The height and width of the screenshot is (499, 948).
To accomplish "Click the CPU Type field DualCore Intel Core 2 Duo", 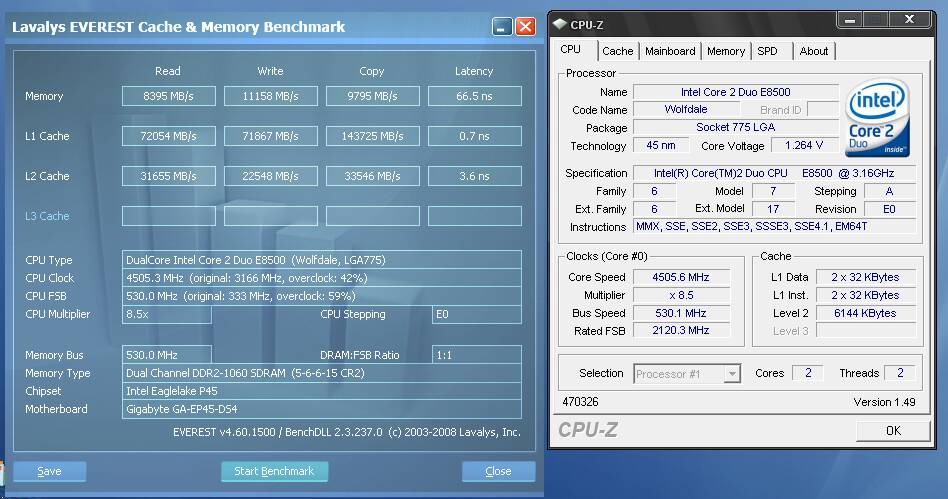I will tap(322, 260).
